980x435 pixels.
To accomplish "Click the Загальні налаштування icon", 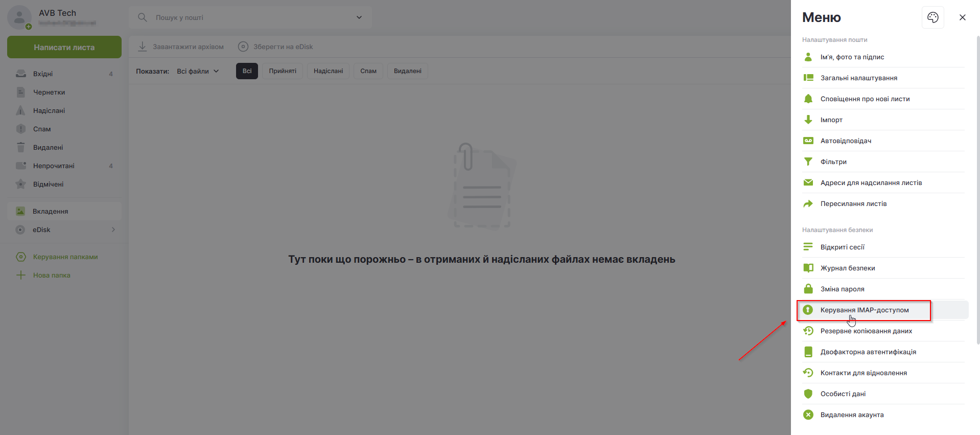I will pyautogui.click(x=808, y=78).
